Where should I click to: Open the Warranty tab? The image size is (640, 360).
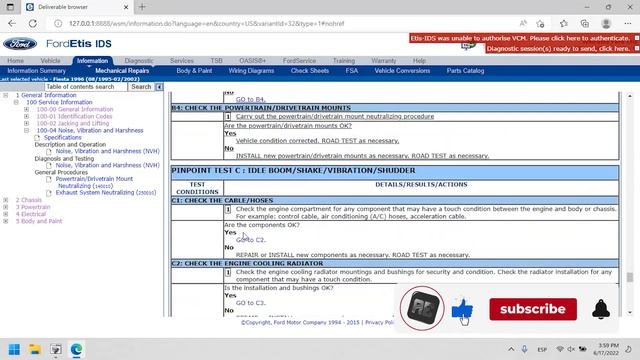tap(384, 61)
